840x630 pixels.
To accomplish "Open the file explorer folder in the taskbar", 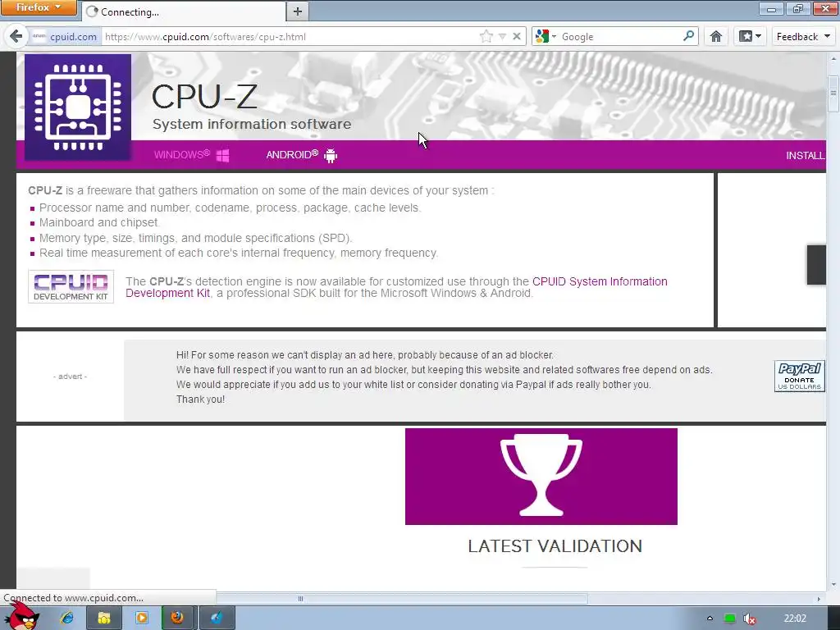I will 104,619.
